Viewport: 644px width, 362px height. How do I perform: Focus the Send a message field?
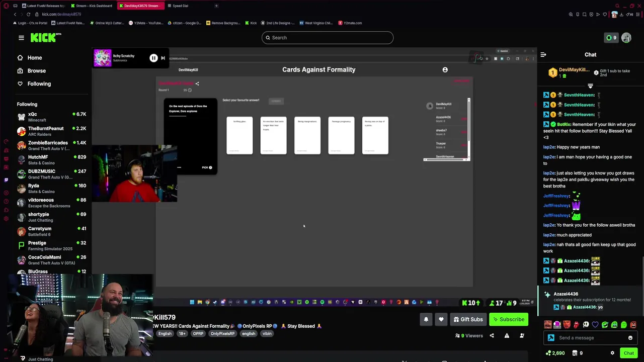point(591,338)
